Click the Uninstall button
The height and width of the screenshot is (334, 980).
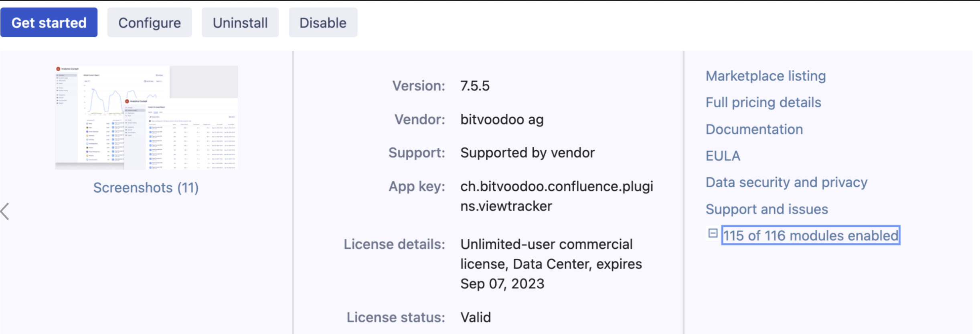point(240,23)
